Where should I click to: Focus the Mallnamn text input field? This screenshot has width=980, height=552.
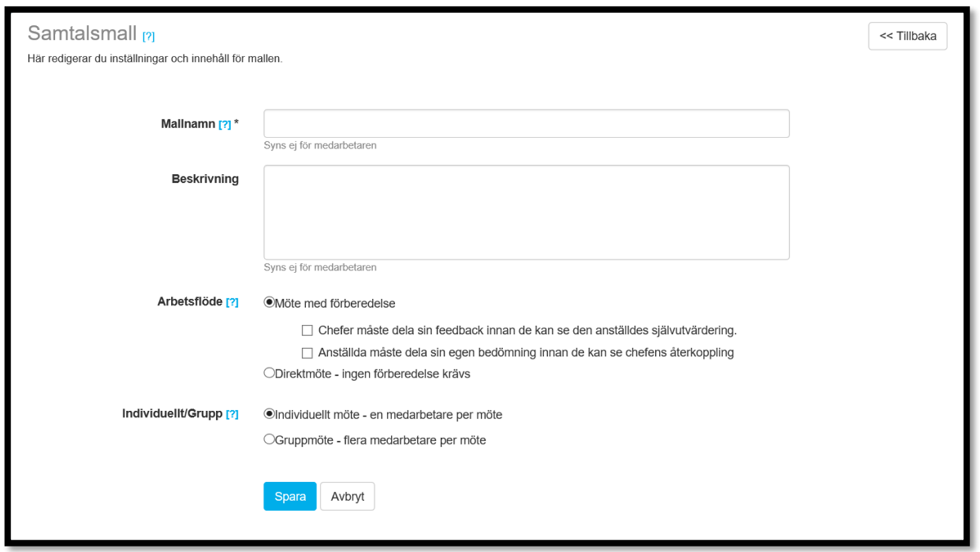point(526,123)
